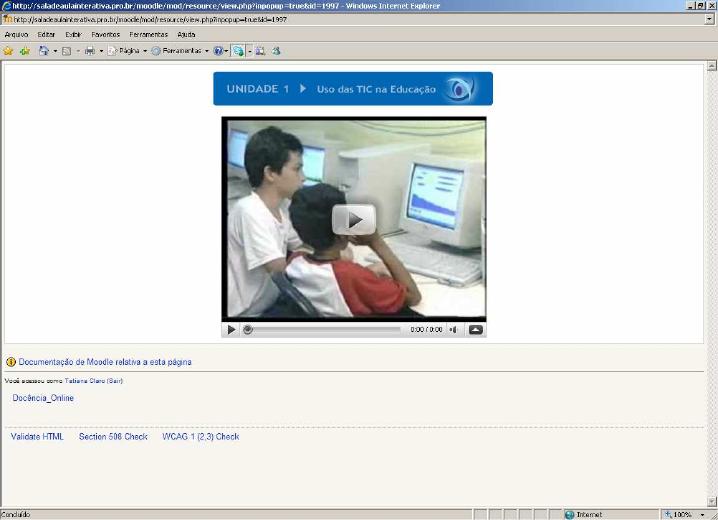Viewport: 718px width, 520px height.
Task: Click the Moodle documentation info icon
Action: click(x=11, y=362)
